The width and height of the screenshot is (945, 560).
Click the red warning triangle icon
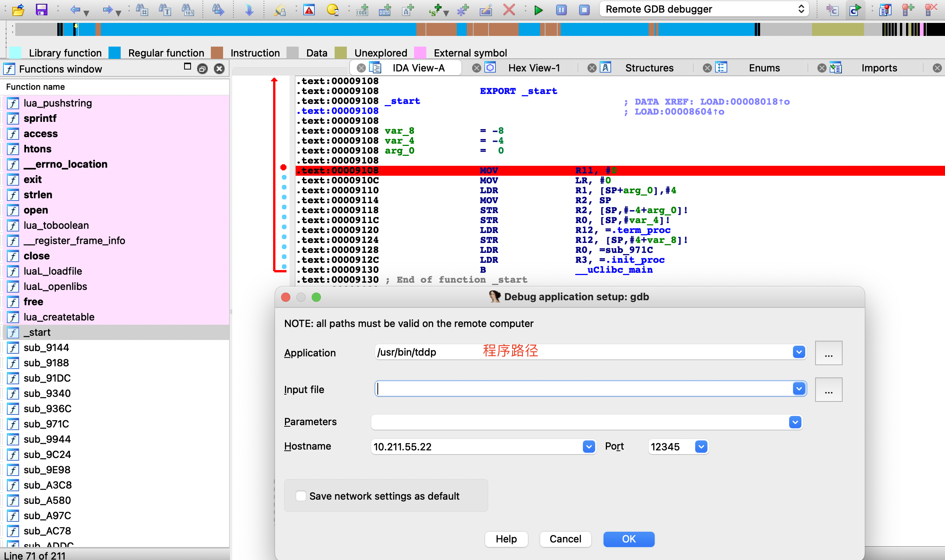coord(309,10)
